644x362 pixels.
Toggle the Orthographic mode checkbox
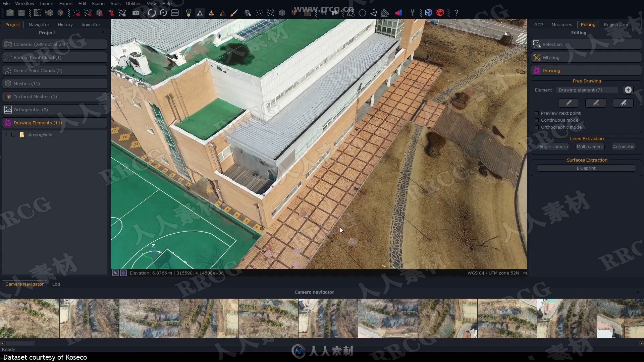point(537,127)
